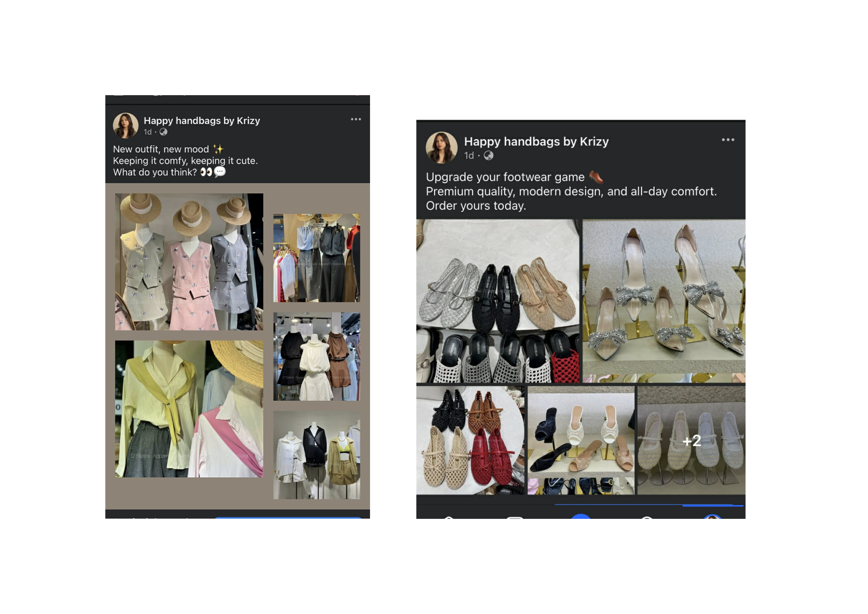Click the globe privacy icon on the footwear post
This screenshot has width=868, height=614.
click(488, 156)
